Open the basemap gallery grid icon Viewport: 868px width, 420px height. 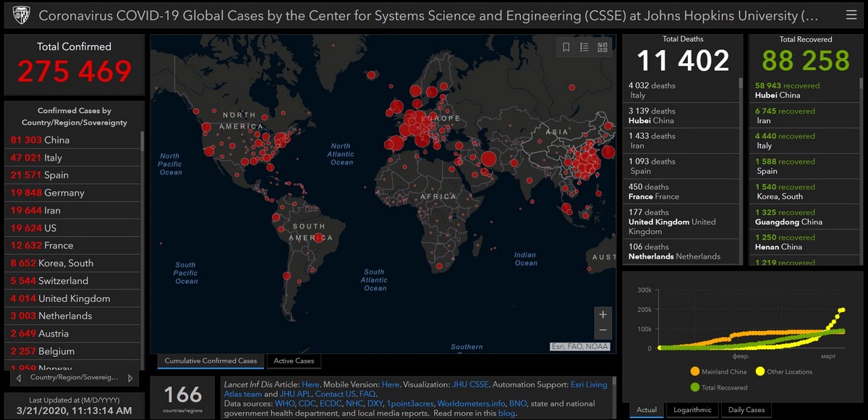click(603, 48)
